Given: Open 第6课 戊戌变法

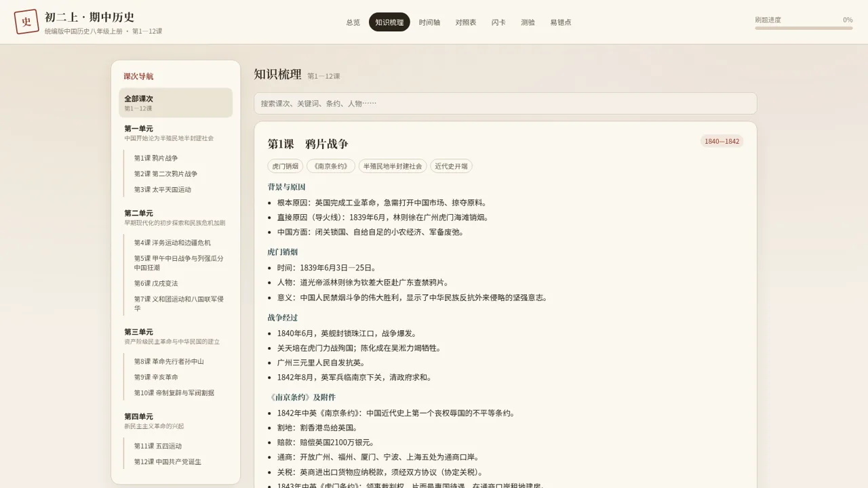Looking at the screenshot, I should point(156,283).
